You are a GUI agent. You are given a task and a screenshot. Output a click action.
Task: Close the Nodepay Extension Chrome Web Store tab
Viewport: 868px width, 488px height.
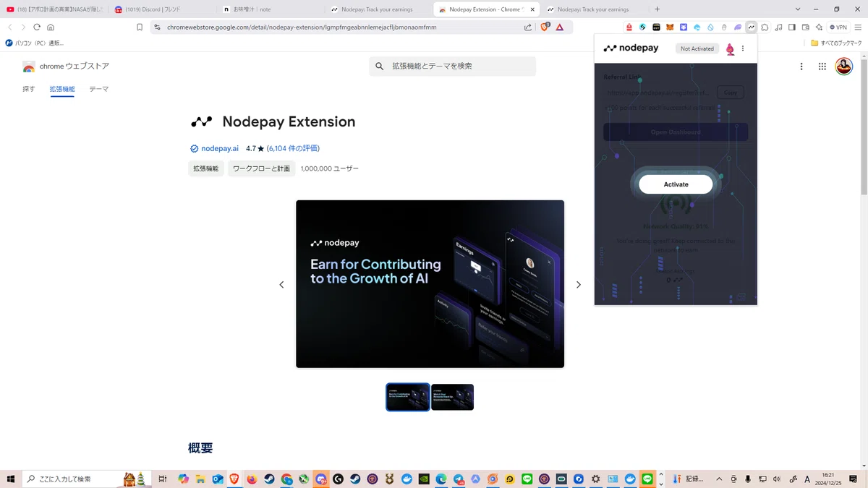(531, 9)
